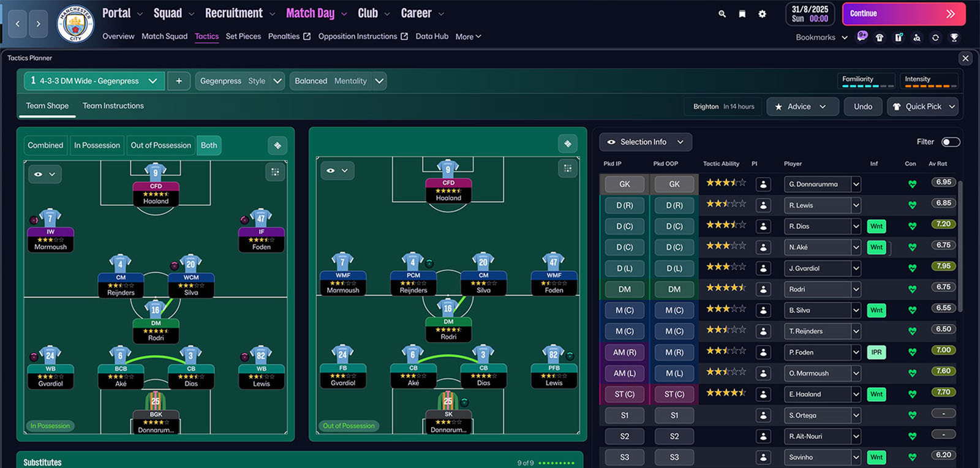Open player instructions icon for G. Donnarumma
The image size is (980, 468).
click(763, 184)
